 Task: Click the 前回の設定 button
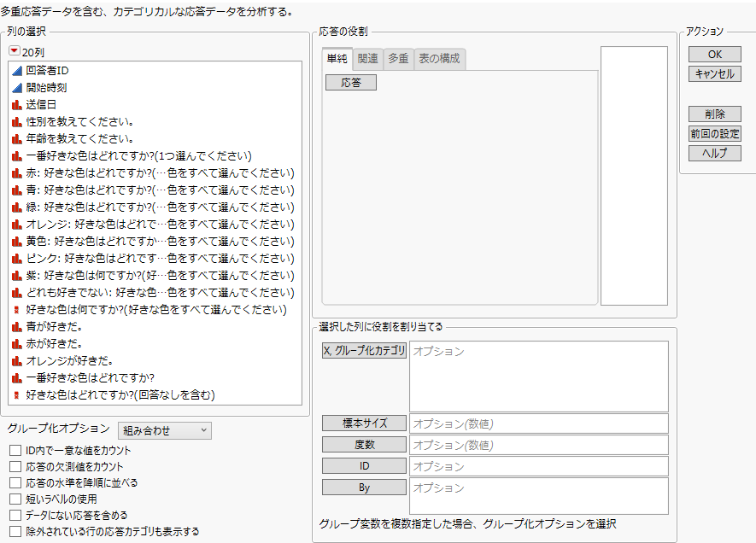click(x=713, y=133)
